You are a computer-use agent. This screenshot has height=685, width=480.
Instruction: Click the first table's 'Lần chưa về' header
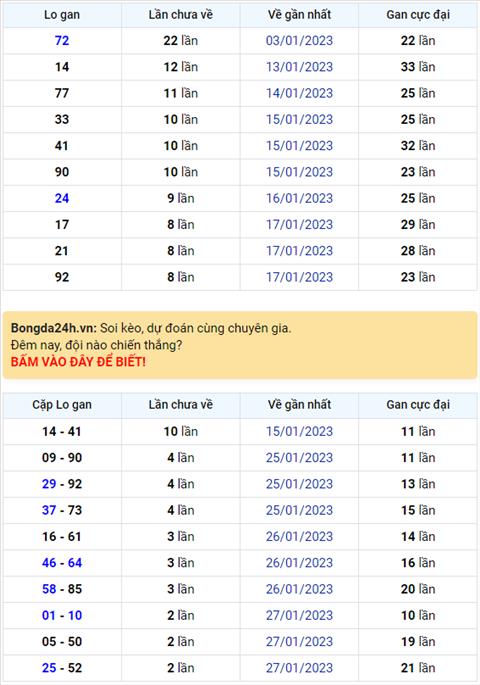tap(180, 14)
